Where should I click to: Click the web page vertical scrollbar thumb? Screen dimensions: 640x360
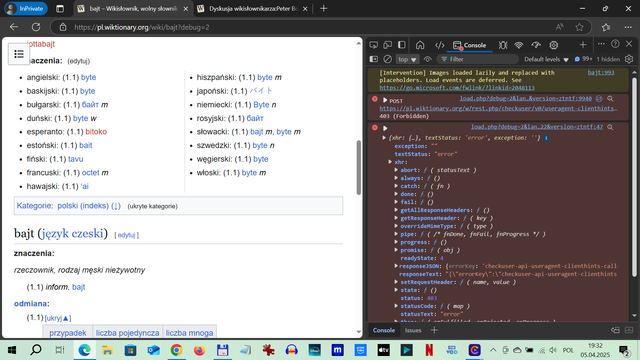(359, 167)
